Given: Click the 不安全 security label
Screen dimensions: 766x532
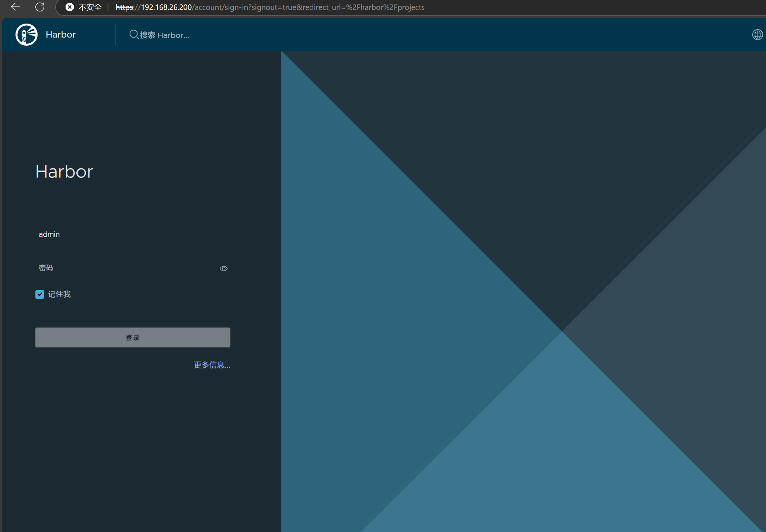Looking at the screenshot, I should pos(90,7).
